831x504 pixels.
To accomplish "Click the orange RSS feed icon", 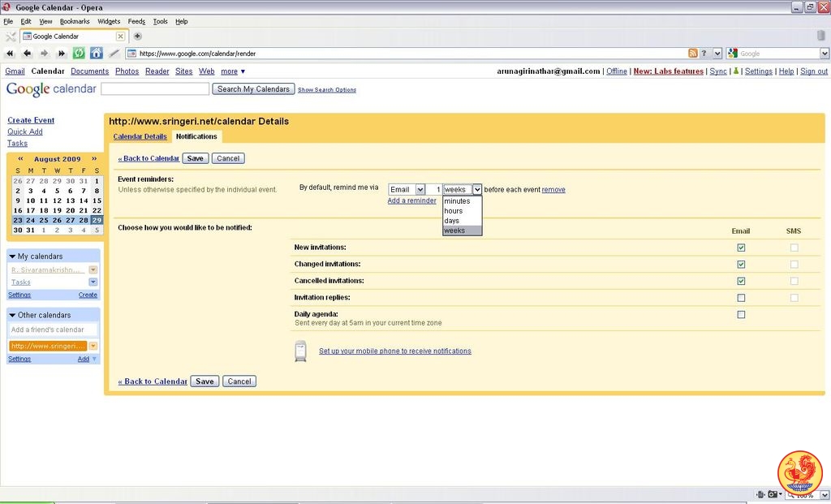I will click(693, 53).
